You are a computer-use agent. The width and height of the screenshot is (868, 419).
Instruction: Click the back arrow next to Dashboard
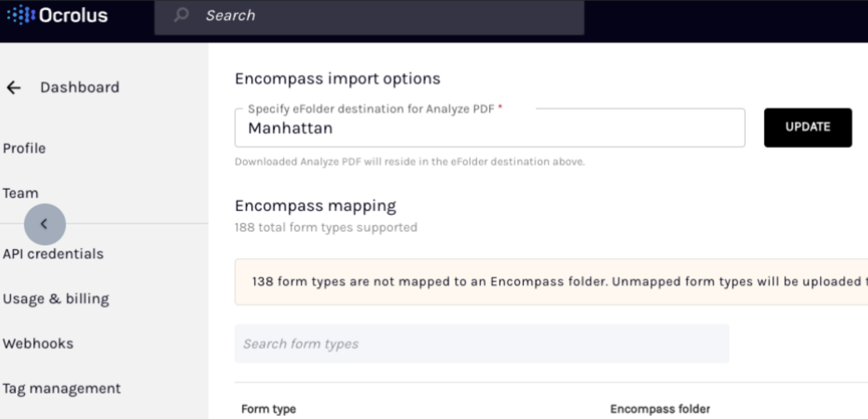[14, 87]
